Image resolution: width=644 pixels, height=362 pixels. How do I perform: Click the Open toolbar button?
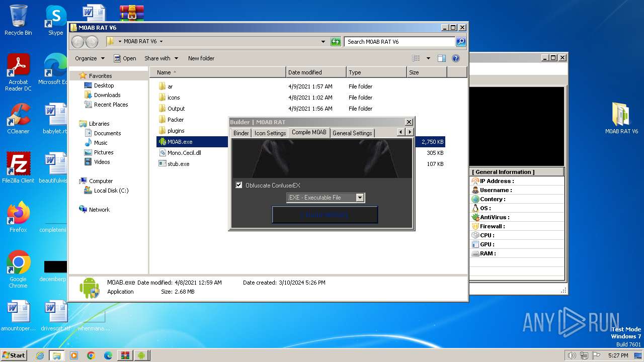125,58
